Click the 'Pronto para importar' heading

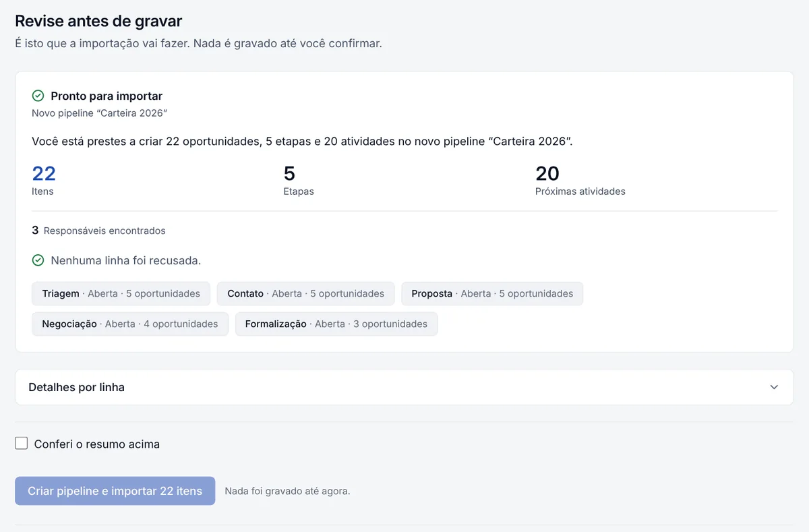[x=107, y=96]
